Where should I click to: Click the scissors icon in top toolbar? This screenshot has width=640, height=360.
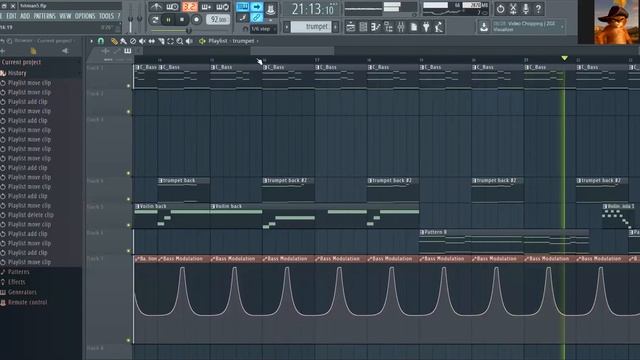tap(513, 9)
